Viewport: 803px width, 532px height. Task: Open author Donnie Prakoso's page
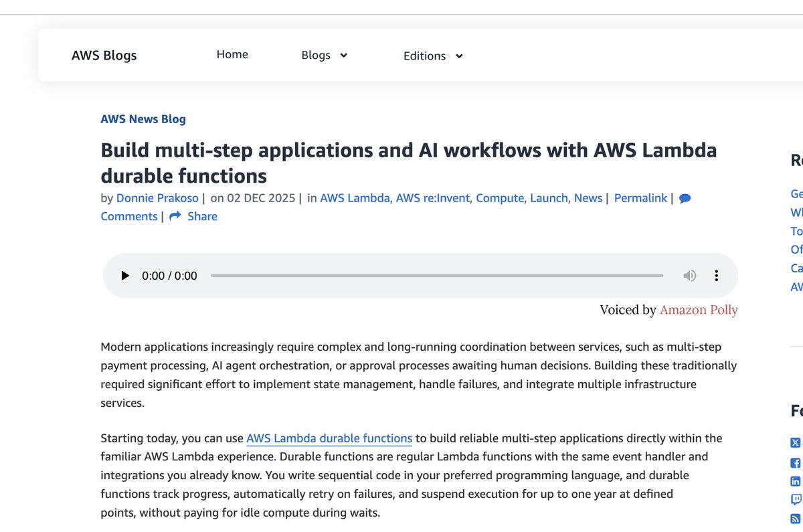pos(158,198)
